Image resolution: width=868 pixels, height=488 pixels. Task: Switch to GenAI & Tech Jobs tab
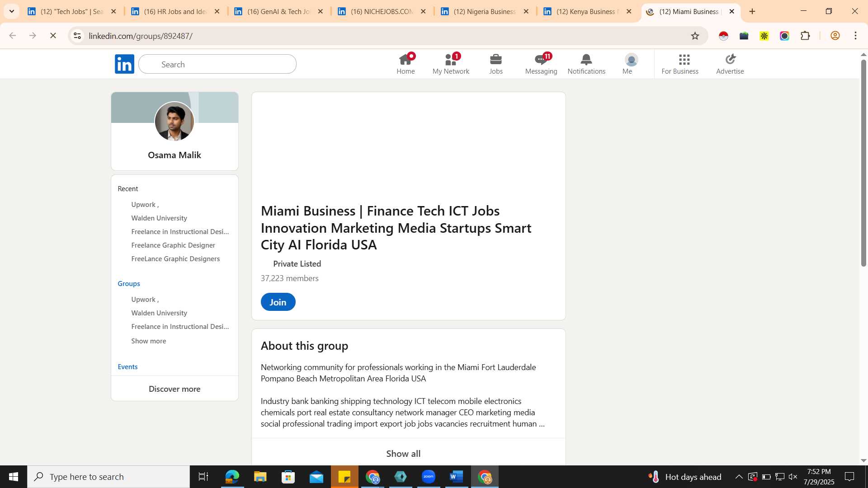pyautogui.click(x=279, y=11)
